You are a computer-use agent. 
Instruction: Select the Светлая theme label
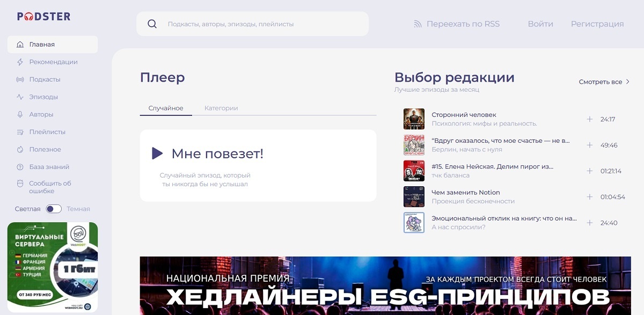coord(27,209)
